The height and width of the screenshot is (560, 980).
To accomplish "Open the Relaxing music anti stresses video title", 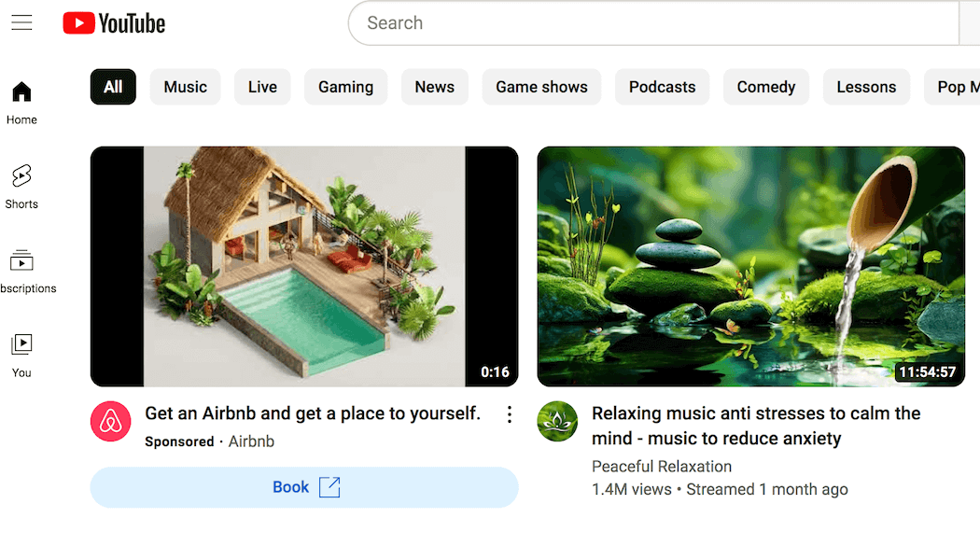I will [x=756, y=426].
